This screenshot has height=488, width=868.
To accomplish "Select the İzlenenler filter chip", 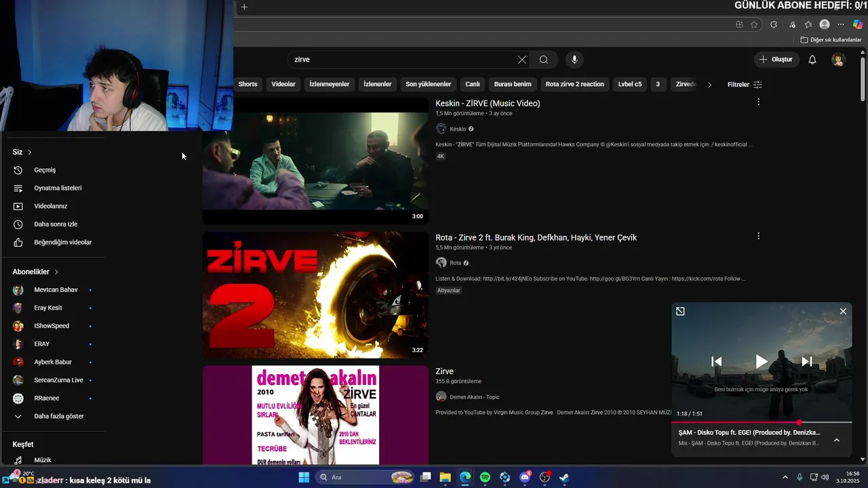I will click(378, 84).
